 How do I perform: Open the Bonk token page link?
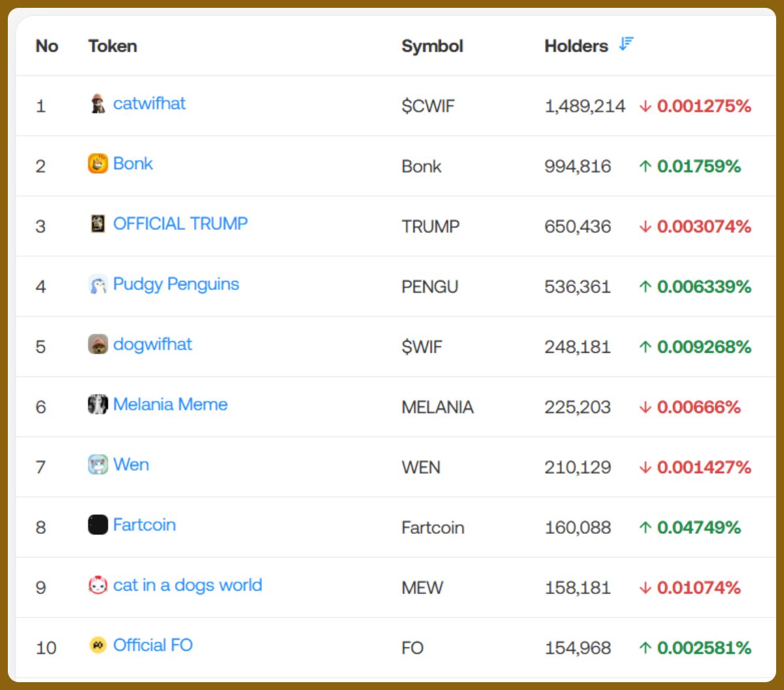click(133, 163)
